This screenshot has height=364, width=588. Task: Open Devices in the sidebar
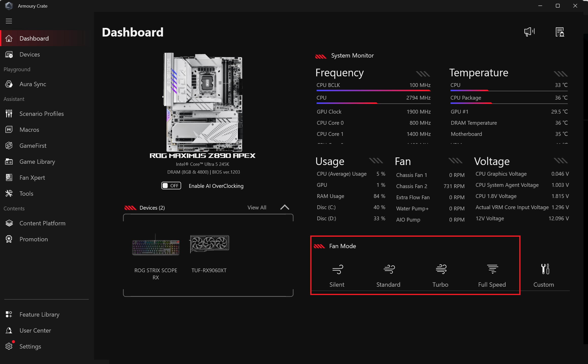coord(30,54)
